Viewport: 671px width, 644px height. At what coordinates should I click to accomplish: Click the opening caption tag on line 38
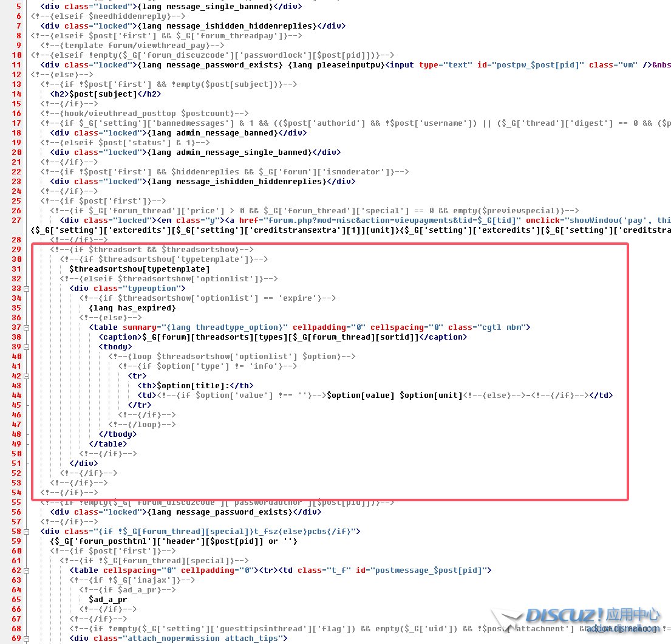120,337
